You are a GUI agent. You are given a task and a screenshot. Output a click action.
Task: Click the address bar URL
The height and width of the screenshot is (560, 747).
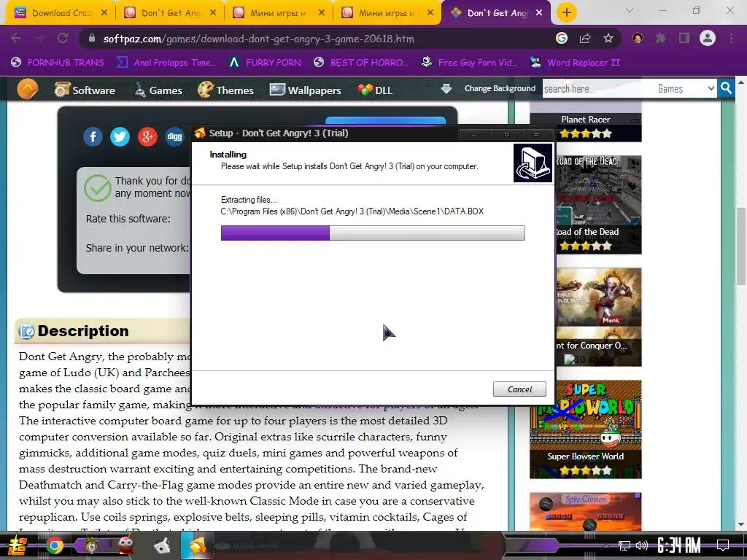[259, 39]
